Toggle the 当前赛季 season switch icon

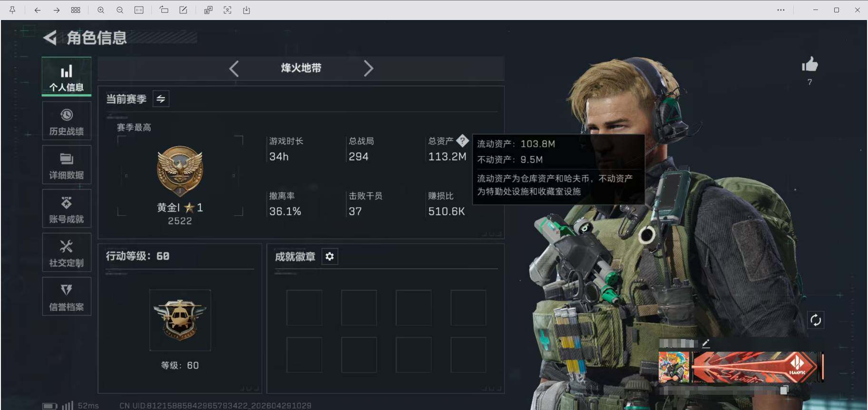tap(161, 99)
